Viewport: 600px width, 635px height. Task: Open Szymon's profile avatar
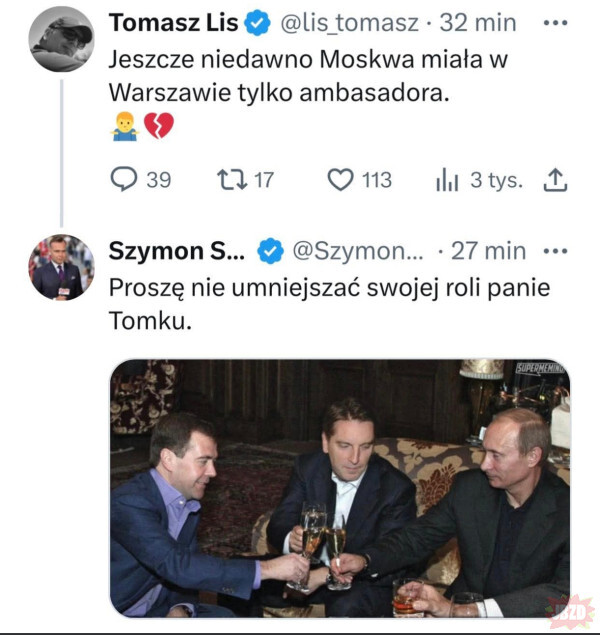click(x=61, y=268)
